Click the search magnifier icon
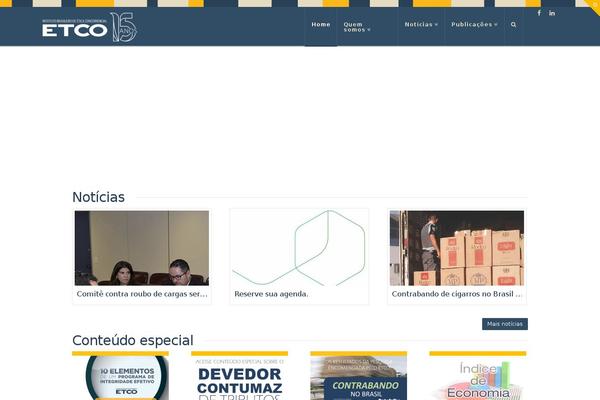 514,24
